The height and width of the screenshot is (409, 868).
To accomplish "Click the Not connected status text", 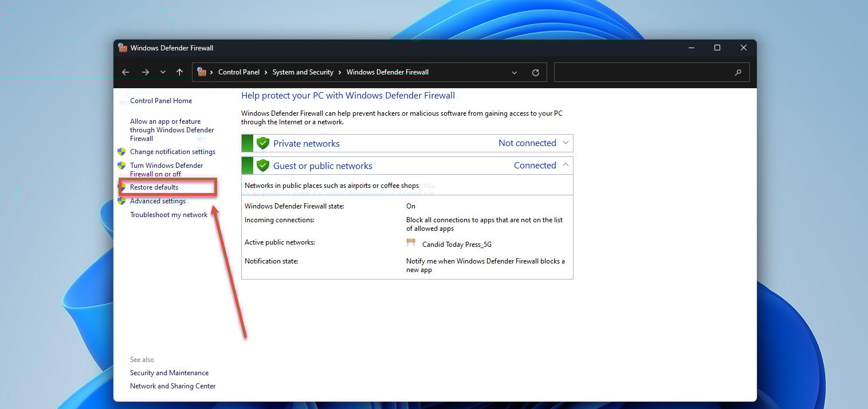I will click(527, 143).
